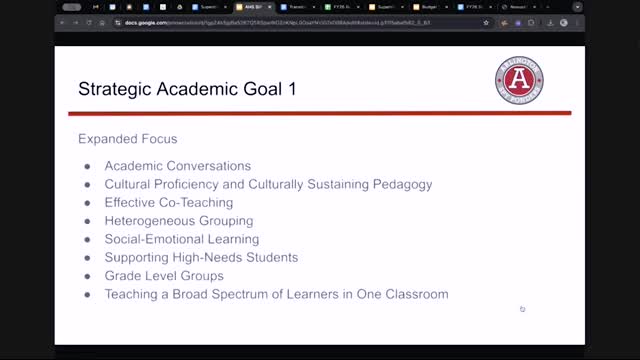
Task: Open the orange extension icon in toolbar
Action: click(504, 23)
